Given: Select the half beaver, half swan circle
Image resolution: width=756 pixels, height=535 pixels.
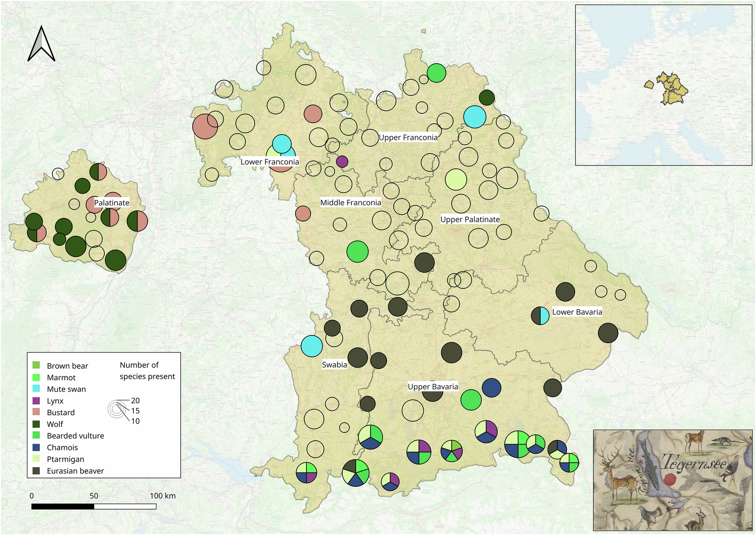Looking at the screenshot, I should (540, 316).
